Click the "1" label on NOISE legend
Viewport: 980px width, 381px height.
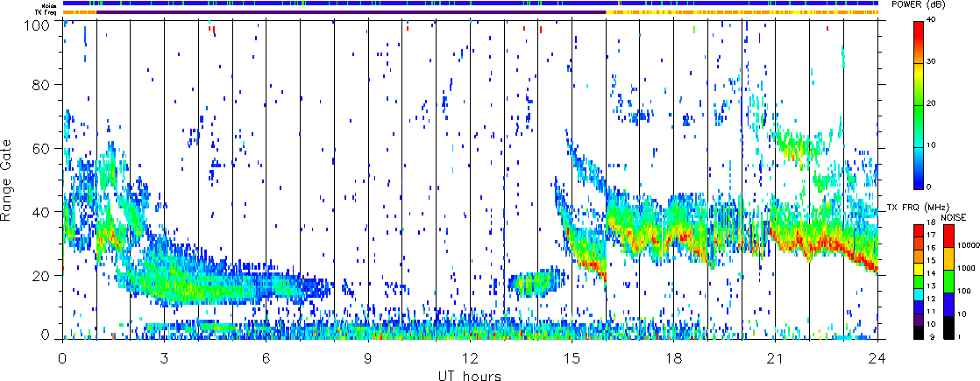coord(961,336)
